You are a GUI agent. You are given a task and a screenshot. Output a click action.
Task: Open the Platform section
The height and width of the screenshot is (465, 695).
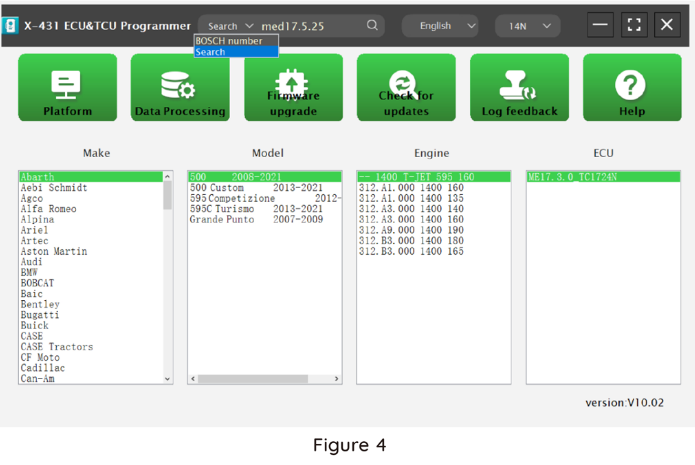67,87
